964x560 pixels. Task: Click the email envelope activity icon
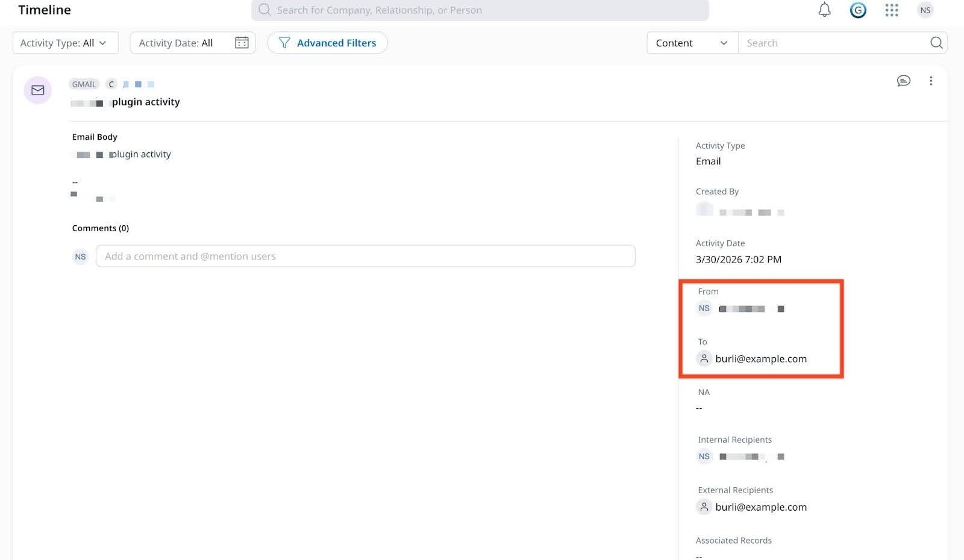[38, 90]
